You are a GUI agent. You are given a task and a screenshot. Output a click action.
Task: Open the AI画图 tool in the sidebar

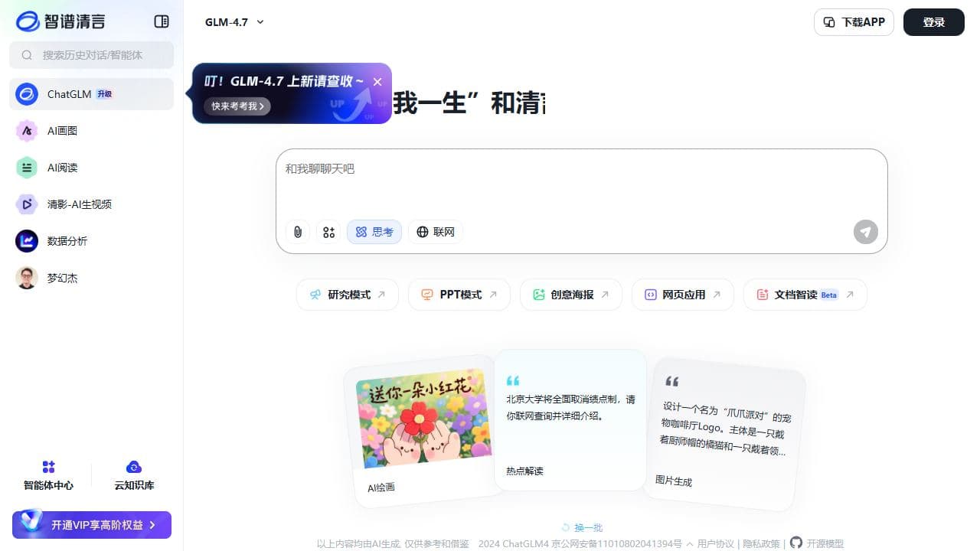tap(62, 131)
